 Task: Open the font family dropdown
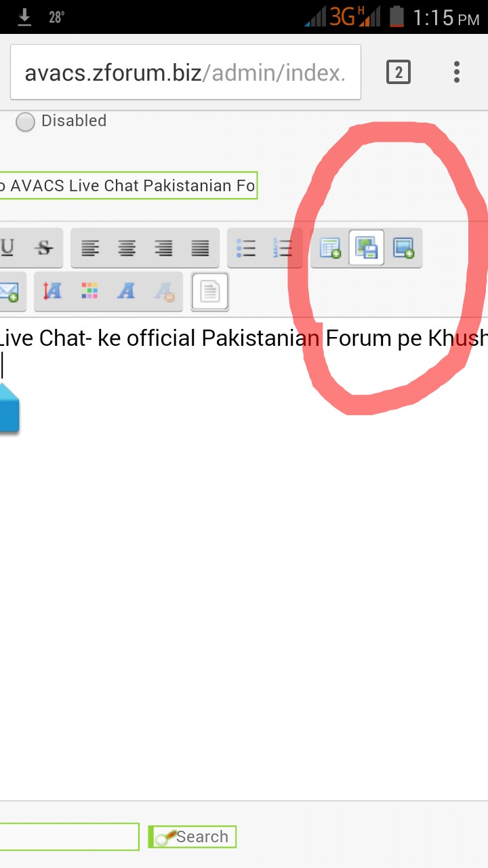coord(126,292)
